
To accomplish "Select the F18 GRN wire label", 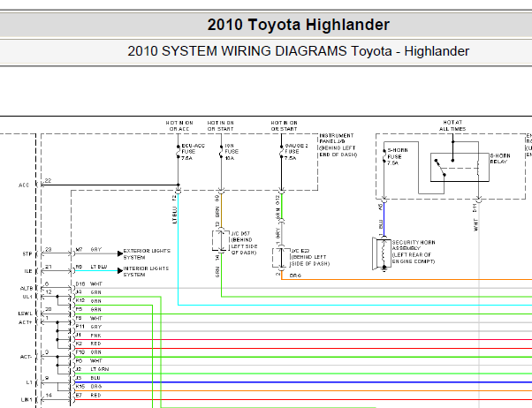I will [88, 352].
